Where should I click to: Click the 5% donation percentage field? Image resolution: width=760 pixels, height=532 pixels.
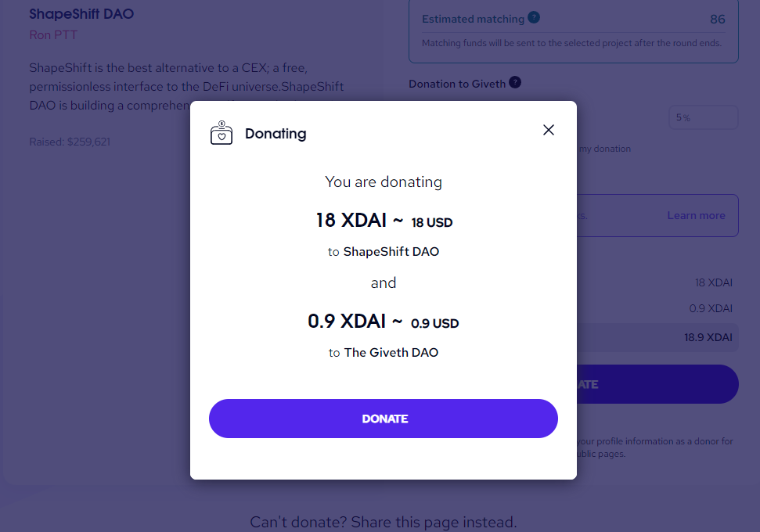[704, 117]
